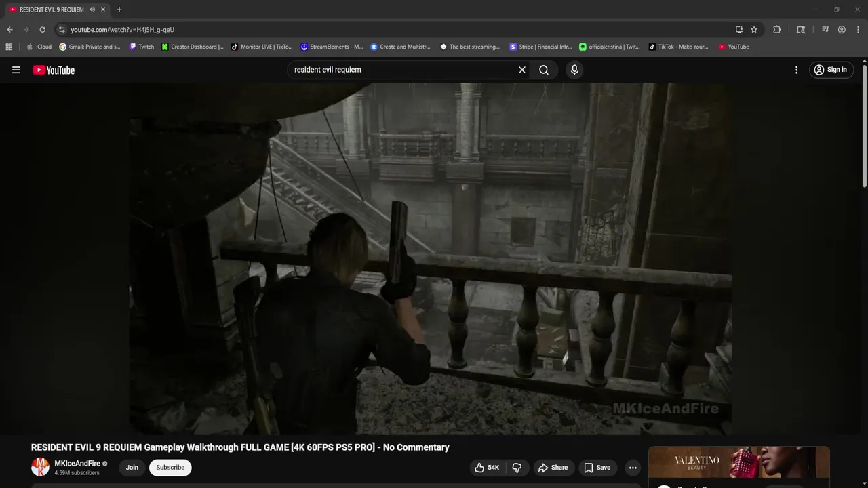This screenshot has height=488, width=868.
Task: Open the YouTube hamburger guide menu
Action: point(16,70)
